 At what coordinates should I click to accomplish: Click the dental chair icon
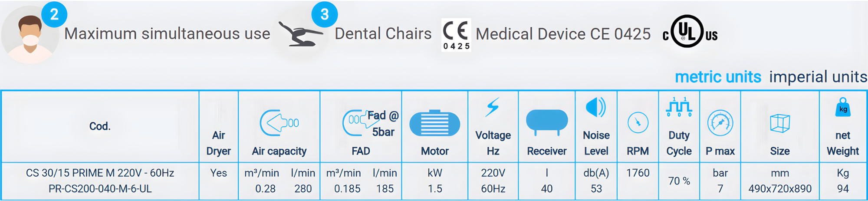[x=300, y=34]
